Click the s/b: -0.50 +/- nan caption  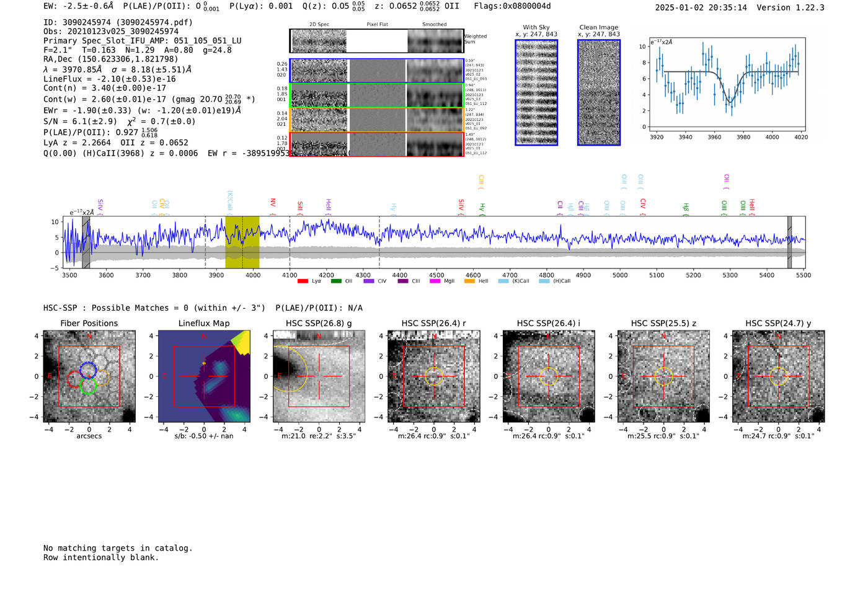click(x=204, y=436)
